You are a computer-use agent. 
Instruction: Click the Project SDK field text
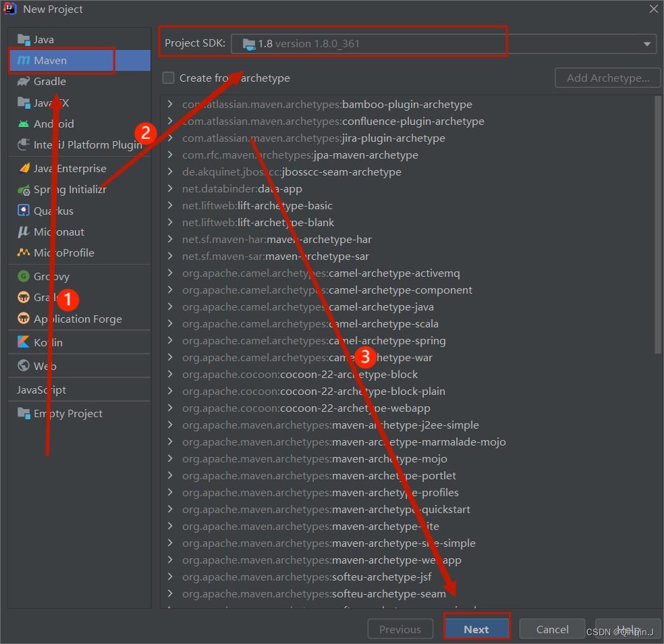pyautogui.click(x=308, y=44)
